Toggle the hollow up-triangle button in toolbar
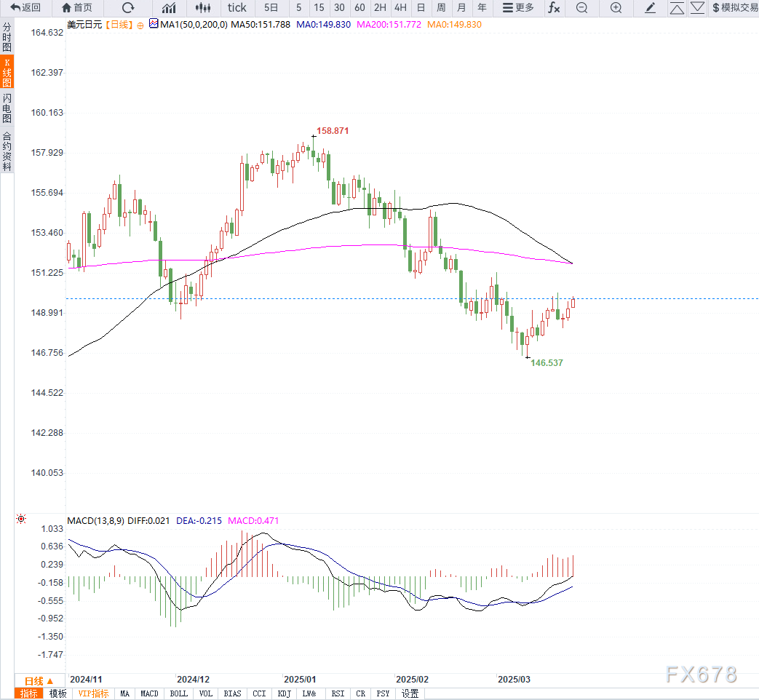 point(677,8)
